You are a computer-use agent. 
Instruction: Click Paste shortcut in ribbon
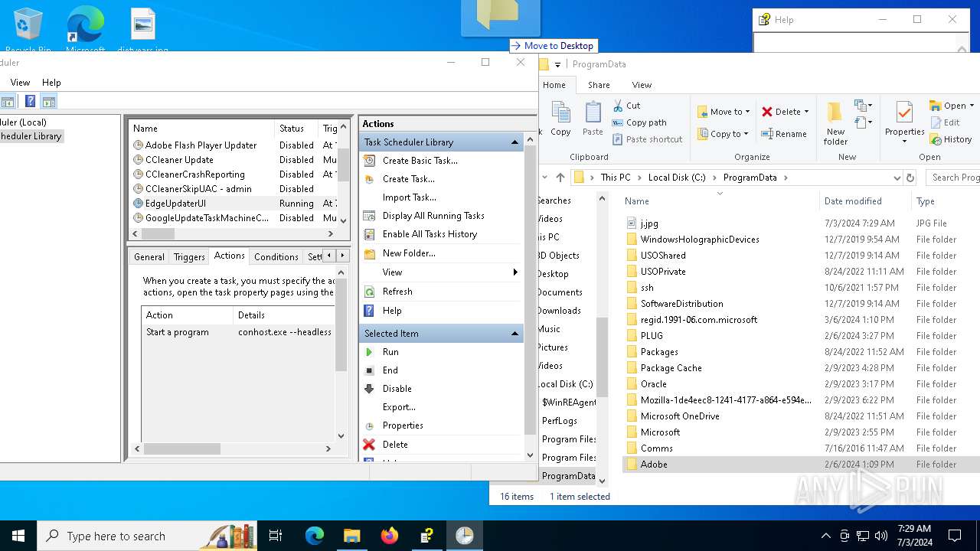pos(647,139)
